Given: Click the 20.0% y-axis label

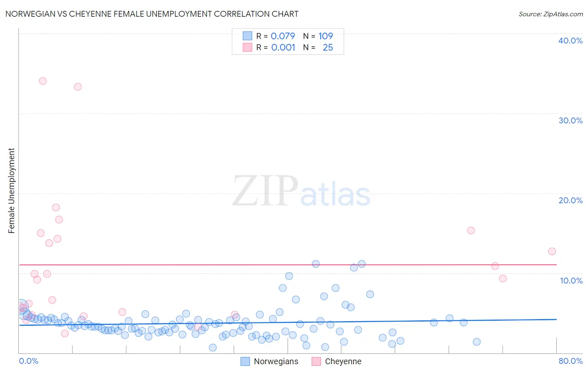Looking at the screenshot, I should [x=570, y=200].
